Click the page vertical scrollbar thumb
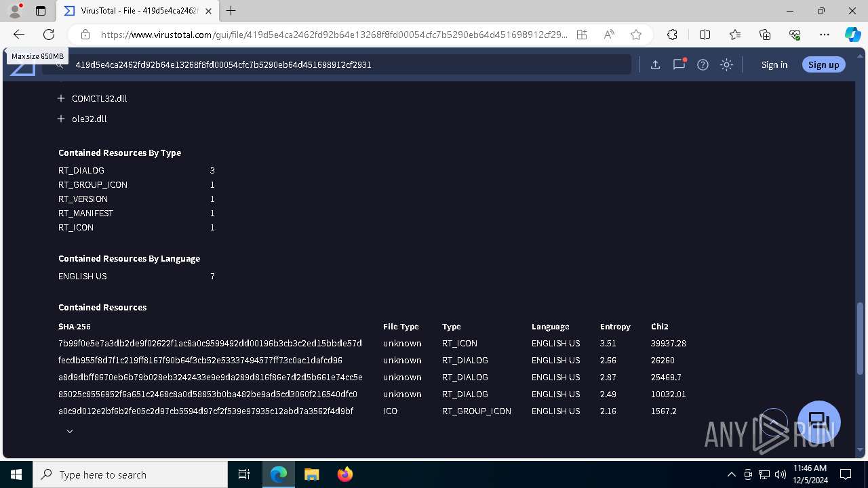868x488 pixels. [861, 338]
